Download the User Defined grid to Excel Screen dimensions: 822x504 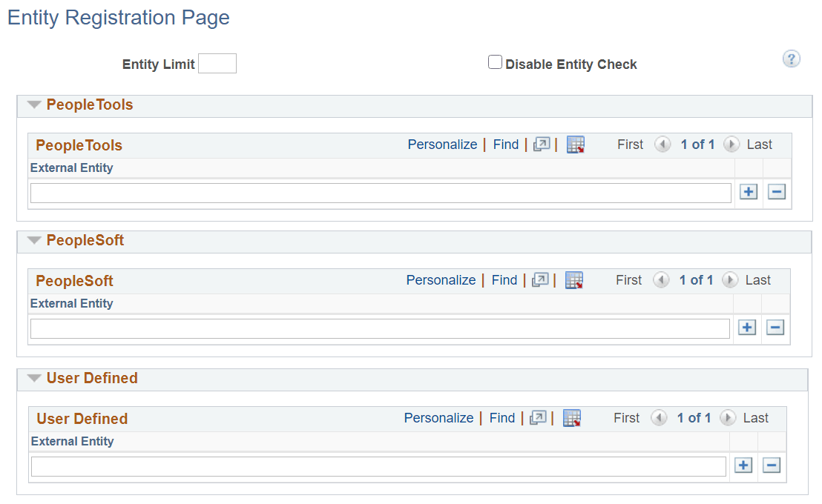571,418
